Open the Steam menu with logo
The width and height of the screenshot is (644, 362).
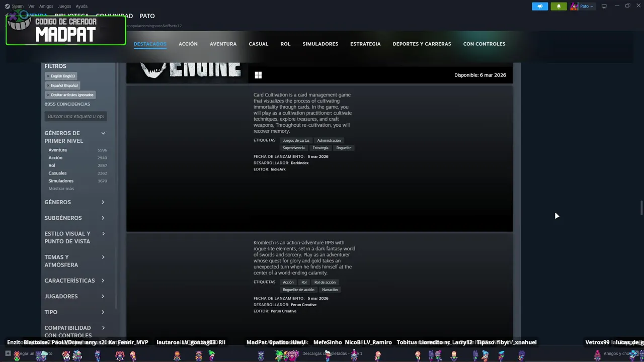15,7
